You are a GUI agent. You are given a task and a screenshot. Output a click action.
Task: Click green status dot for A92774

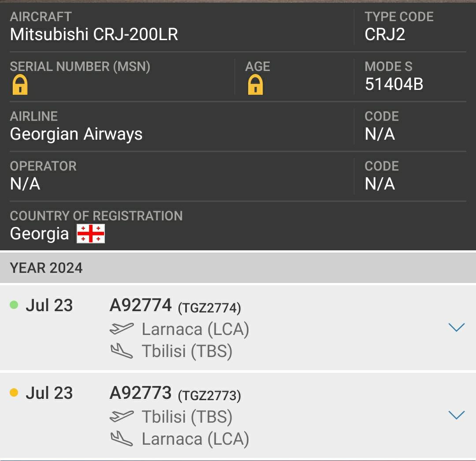point(14,305)
